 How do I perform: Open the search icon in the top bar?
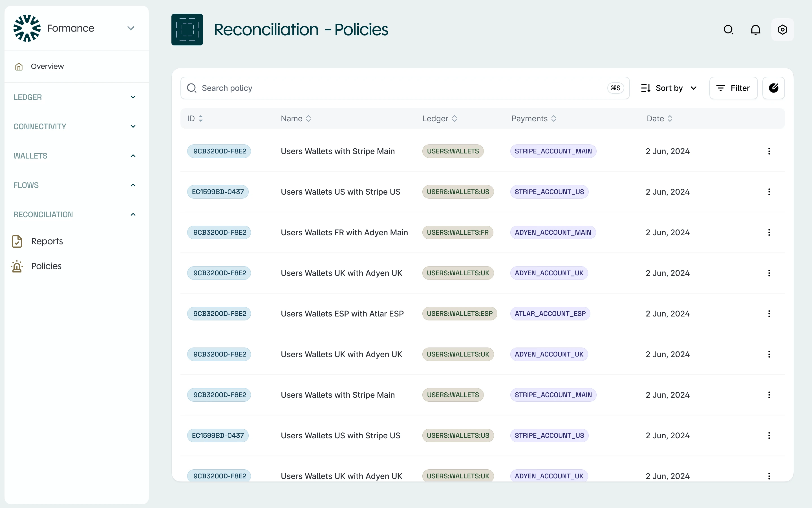click(728, 30)
